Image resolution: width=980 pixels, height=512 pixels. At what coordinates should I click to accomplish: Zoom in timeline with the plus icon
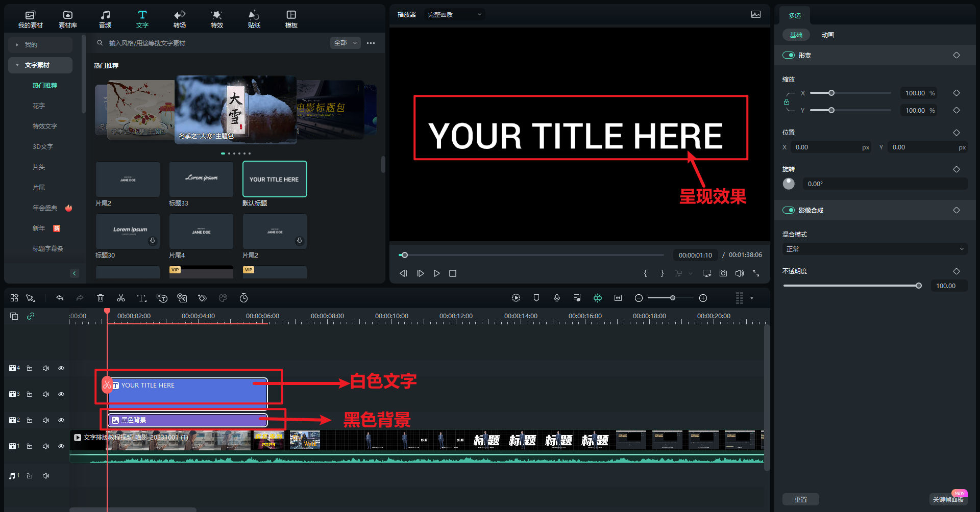[x=703, y=298]
